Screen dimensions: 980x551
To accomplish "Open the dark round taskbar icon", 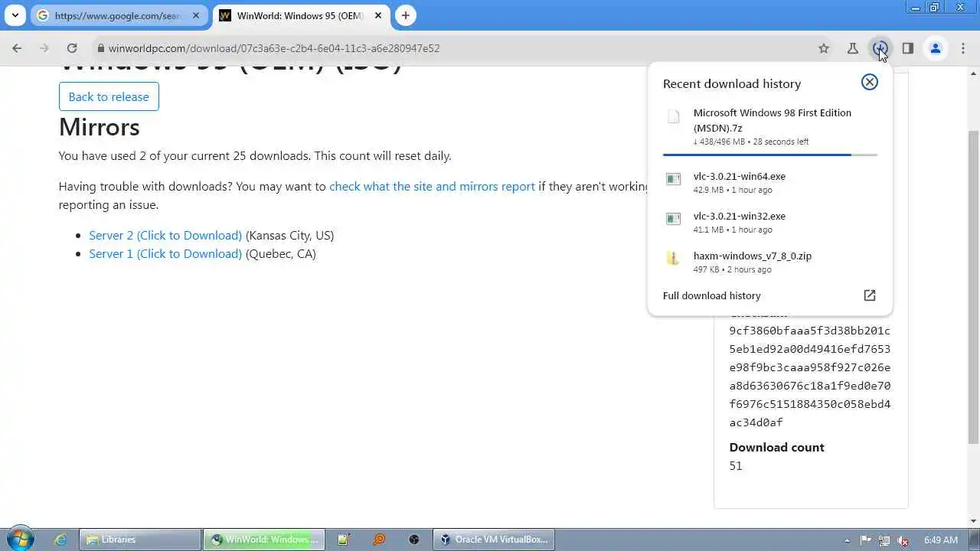I will coord(414,540).
